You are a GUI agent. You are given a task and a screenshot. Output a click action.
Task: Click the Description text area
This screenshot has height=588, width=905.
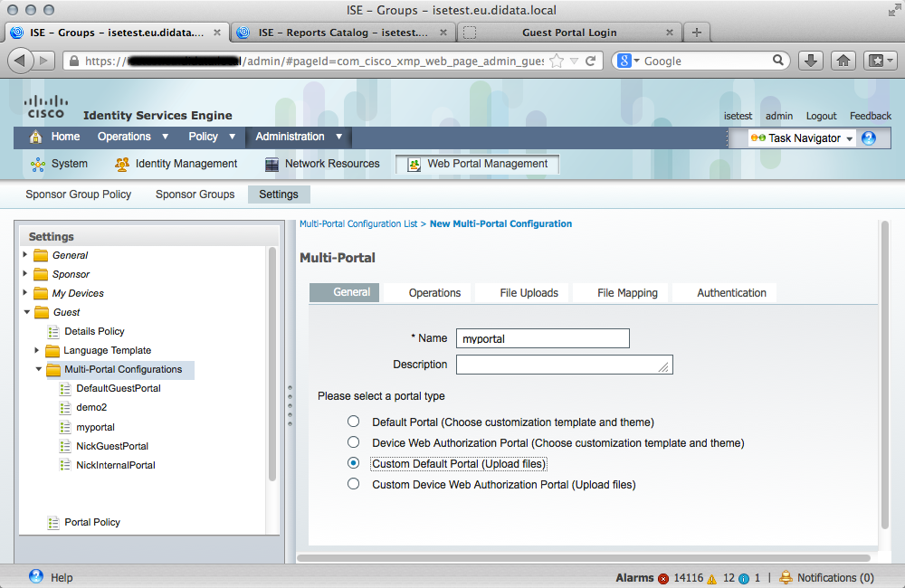(x=565, y=365)
